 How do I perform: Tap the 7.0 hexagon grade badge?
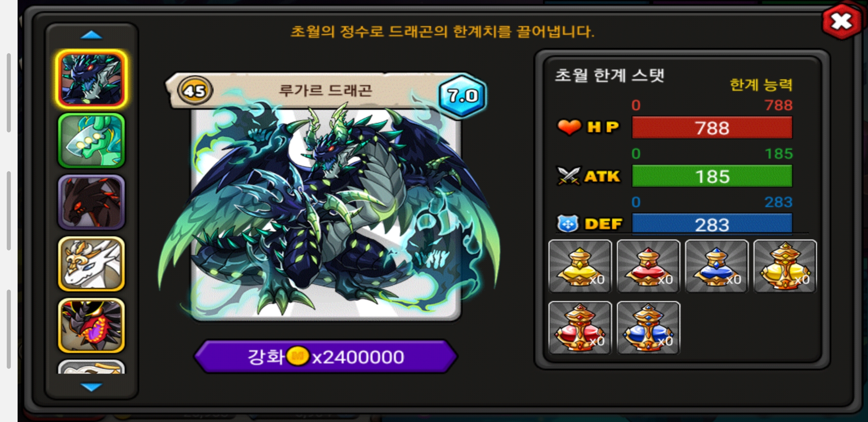coord(463,95)
